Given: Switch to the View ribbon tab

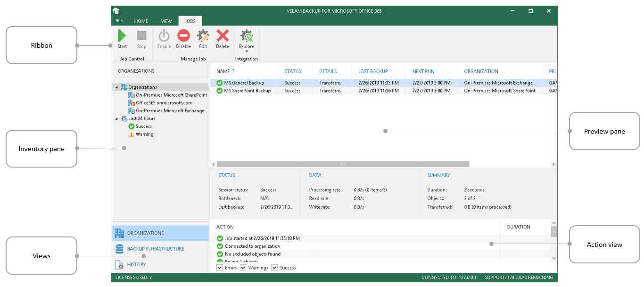Looking at the screenshot, I should [x=166, y=21].
